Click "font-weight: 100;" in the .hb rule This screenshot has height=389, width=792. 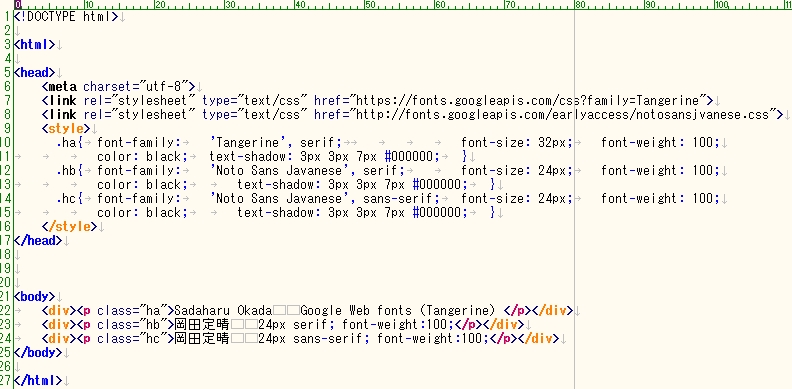coord(660,170)
